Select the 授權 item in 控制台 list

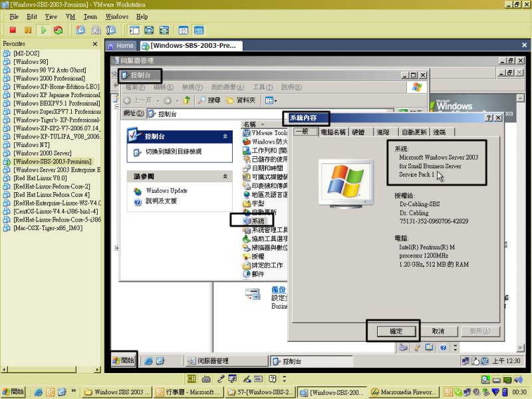point(254,257)
